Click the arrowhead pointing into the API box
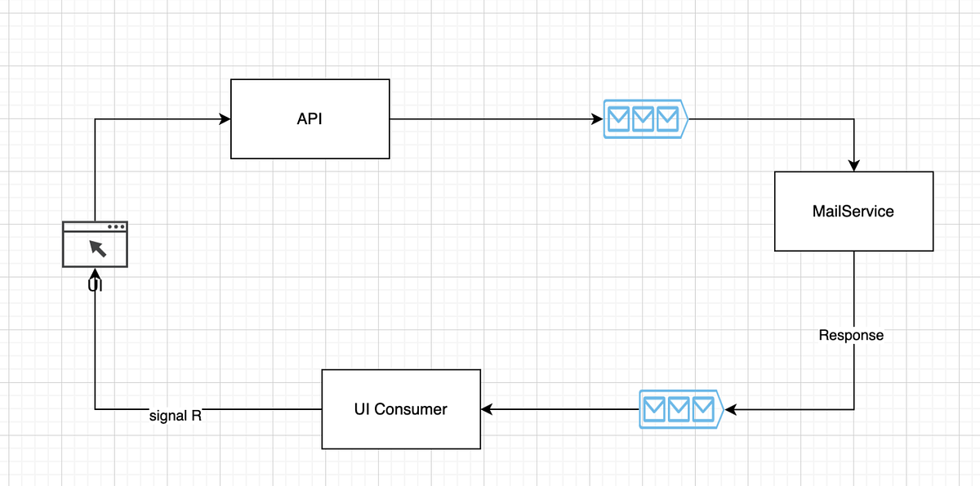Screen dimensions: 980x486 coord(225,119)
